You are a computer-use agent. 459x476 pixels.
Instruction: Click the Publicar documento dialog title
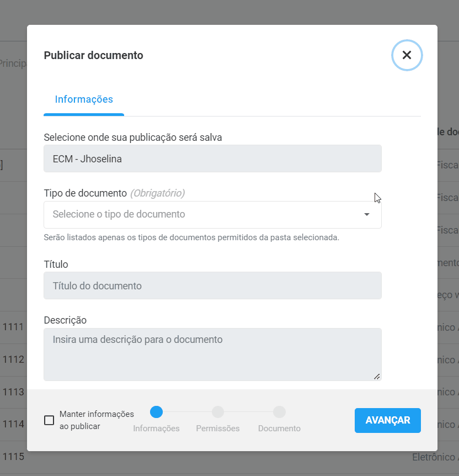[93, 55]
